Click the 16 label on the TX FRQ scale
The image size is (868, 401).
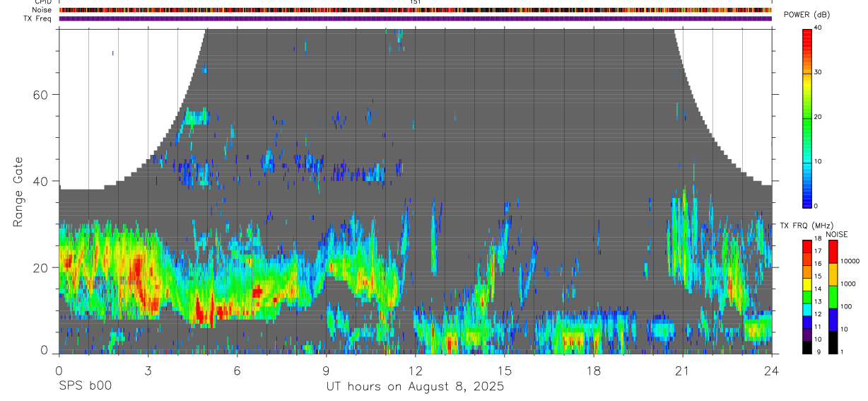pyautogui.click(x=817, y=264)
